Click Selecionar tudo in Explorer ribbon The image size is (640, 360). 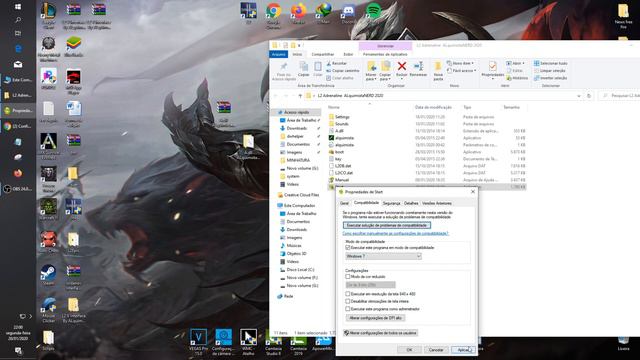pos(551,63)
